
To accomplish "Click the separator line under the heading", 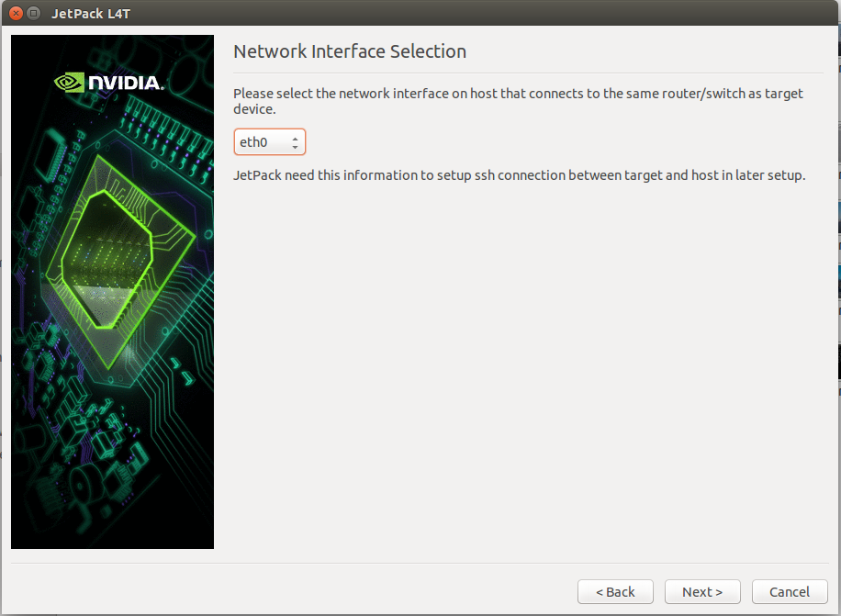I will click(529, 73).
